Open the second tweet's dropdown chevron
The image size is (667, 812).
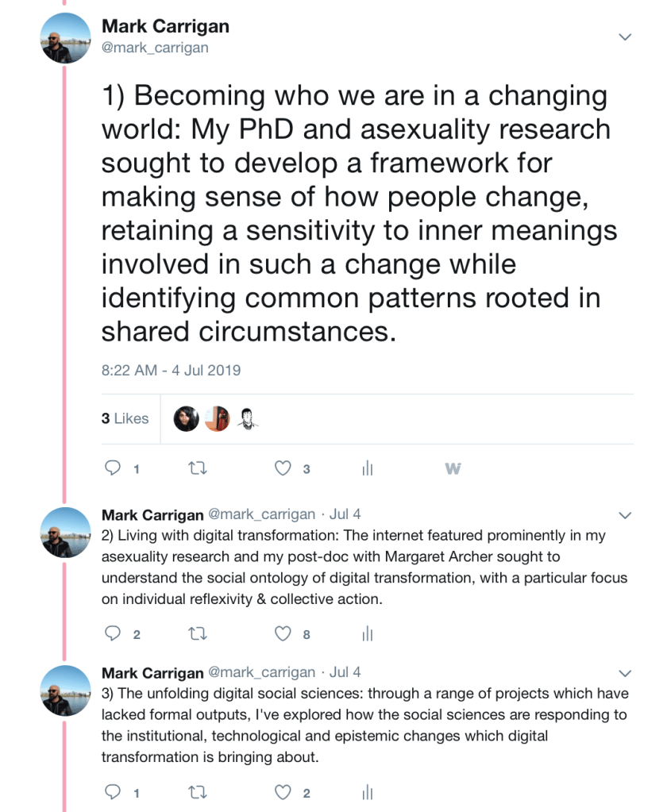click(625, 514)
